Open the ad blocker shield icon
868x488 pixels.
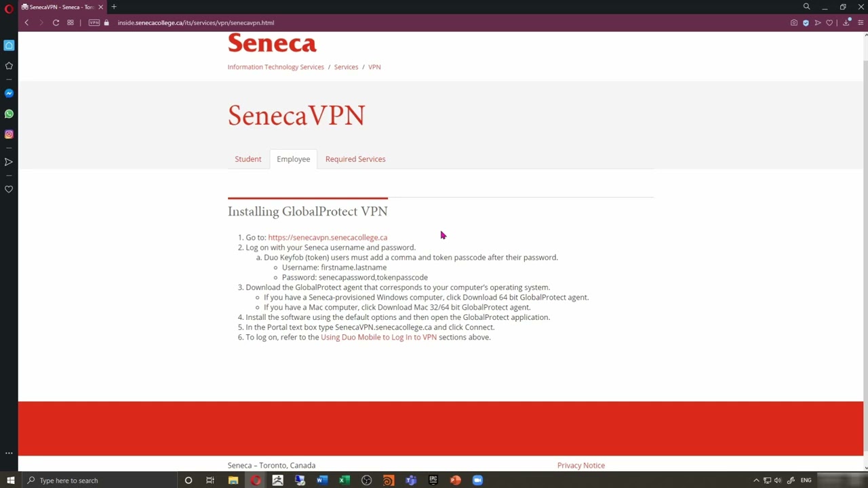coord(806,22)
